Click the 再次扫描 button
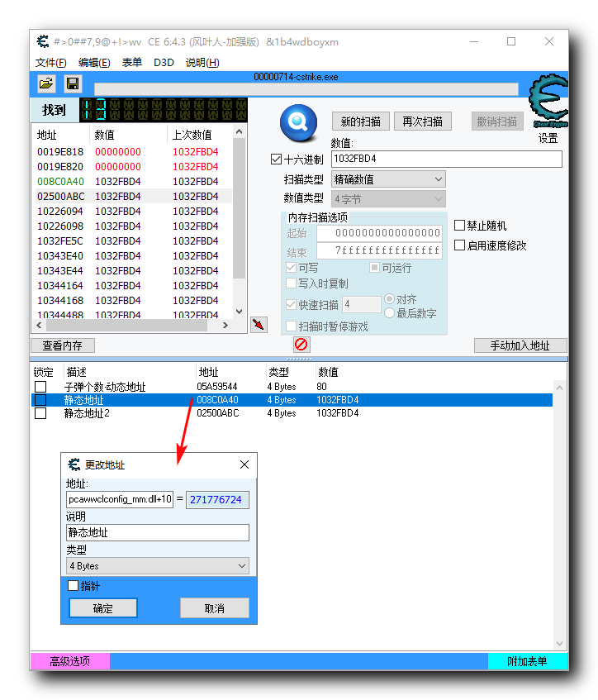This screenshot has width=598, height=700. (x=423, y=121)
